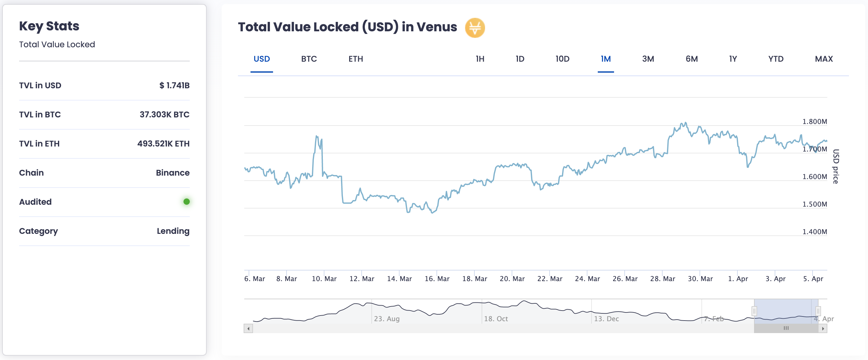Image resolution: width=868 pixels, height=360 pixels.
Task: Select the 1H time range
Action: 480,59
